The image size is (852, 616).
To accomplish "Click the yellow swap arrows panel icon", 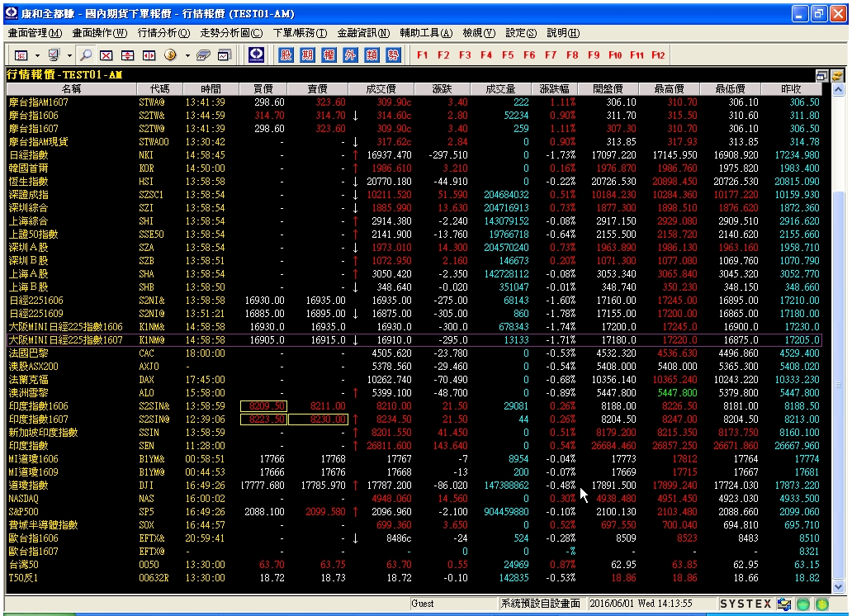I will coord(837,75).
